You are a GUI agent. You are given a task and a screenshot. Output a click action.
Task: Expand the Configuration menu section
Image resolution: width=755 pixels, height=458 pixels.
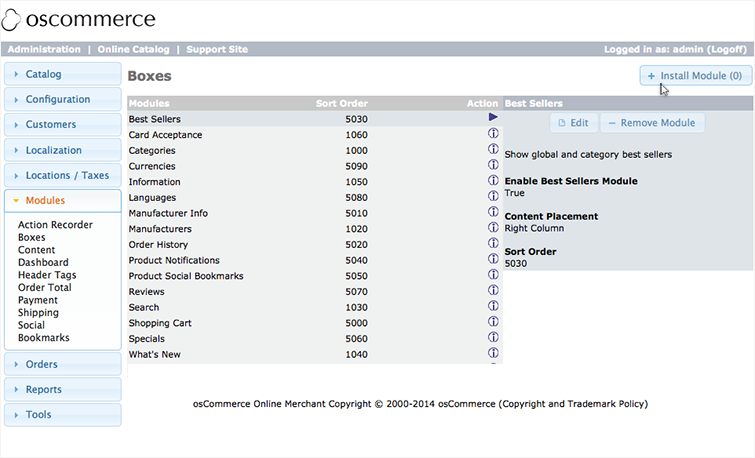click(x=63, y=99)
